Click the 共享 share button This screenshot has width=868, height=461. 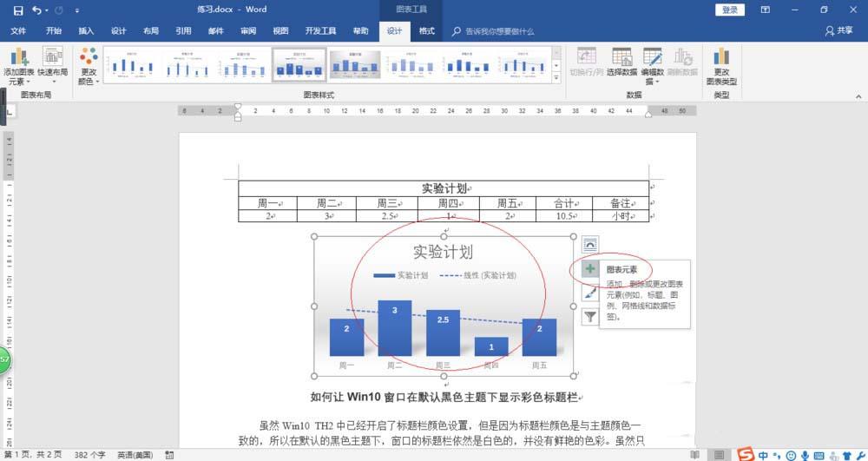[x=838, y=31]
